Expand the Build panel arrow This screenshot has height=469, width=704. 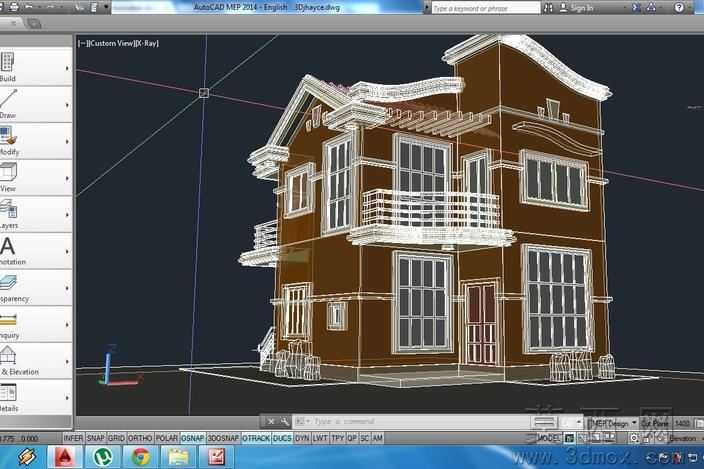coord(67,68)
